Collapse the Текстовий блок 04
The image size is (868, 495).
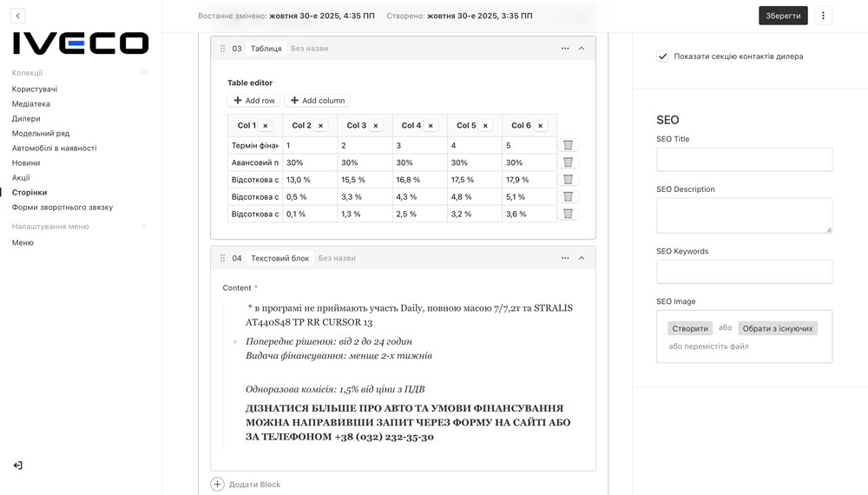pos(582,258)
